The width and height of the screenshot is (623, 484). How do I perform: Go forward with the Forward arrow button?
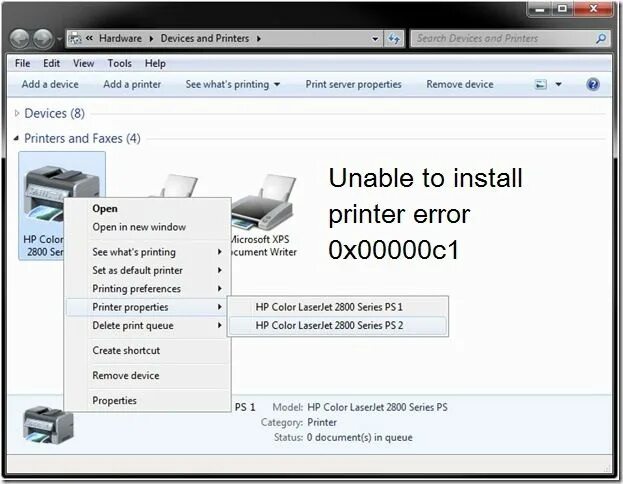[x=43, y=39]
